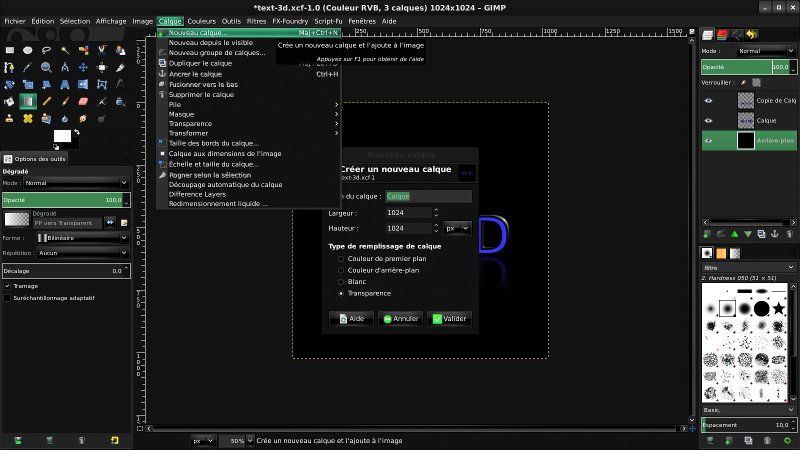
Task: Click the white foreground color swatch
Action: point(62,136)
